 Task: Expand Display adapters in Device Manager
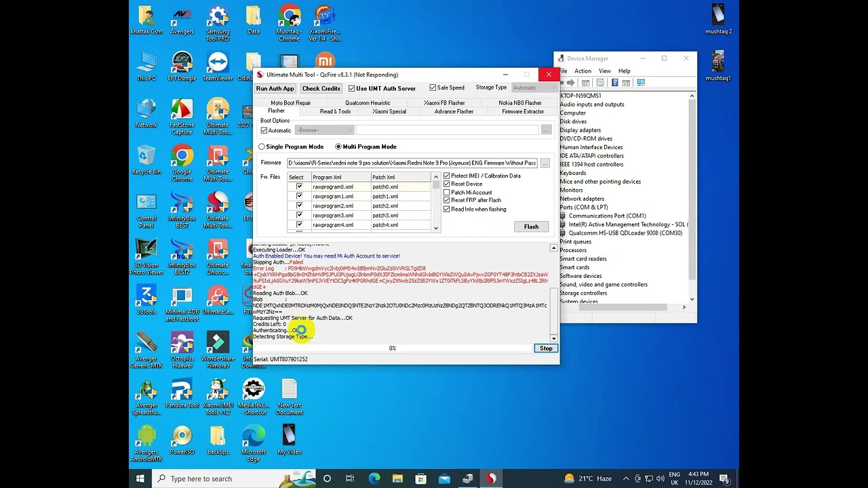tap(580, 130)
